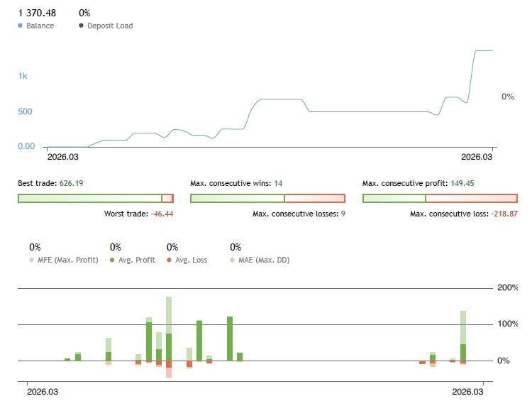The height and width of the screenshot is (401, 532).
Task: Click the consecutive profit/loss ratio bar
Action: coord(440,198)
